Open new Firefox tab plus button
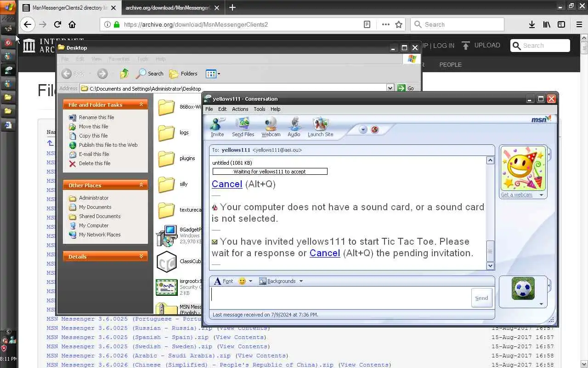This screenshot has width=588, height=368. pos(232,7)
